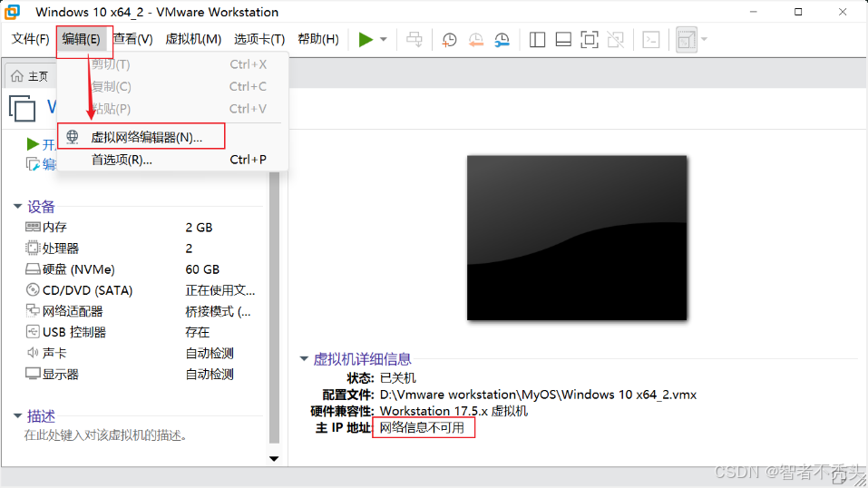Select the CD/DVD (SATA) device row

coord(140,290)
